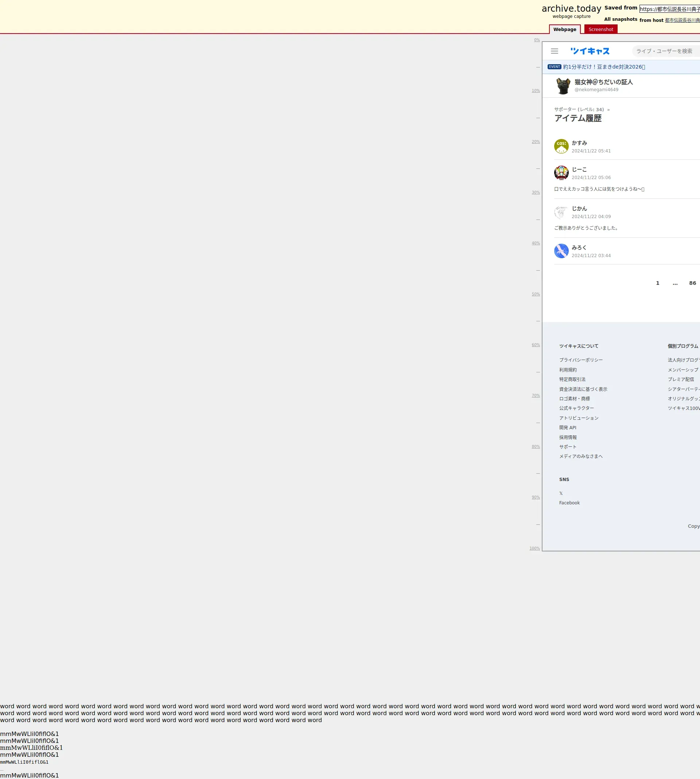This screenshot has height=779, width=700.
Task: Click the archive.today home title
Action: point(571,8)
